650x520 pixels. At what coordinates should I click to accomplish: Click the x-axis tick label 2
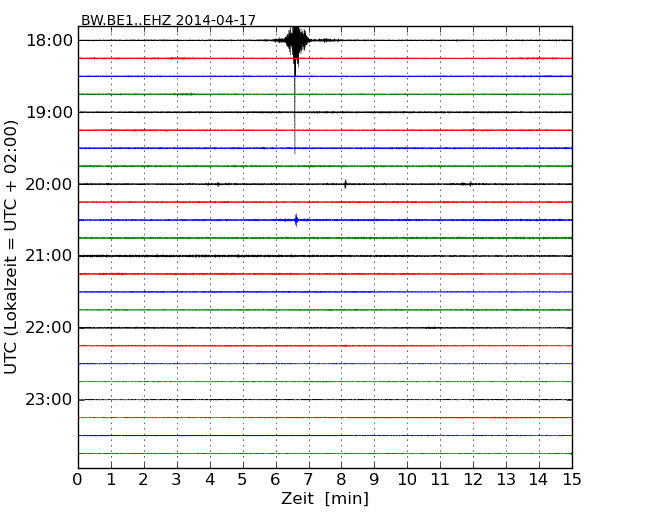143,479
